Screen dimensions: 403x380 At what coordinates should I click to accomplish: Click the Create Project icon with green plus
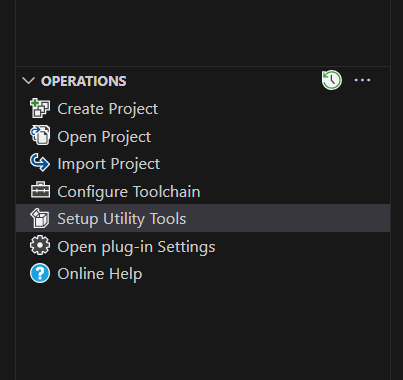[x=40, y=108]
